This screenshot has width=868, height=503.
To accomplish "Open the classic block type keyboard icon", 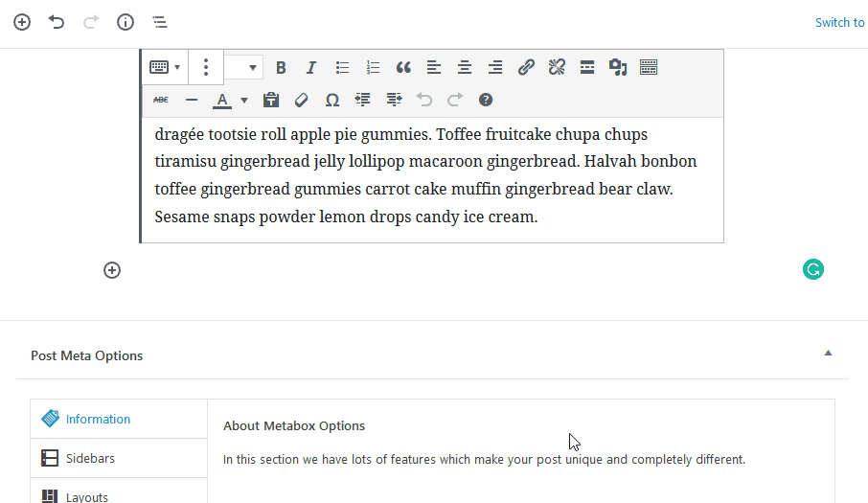I will click(165, 67).
